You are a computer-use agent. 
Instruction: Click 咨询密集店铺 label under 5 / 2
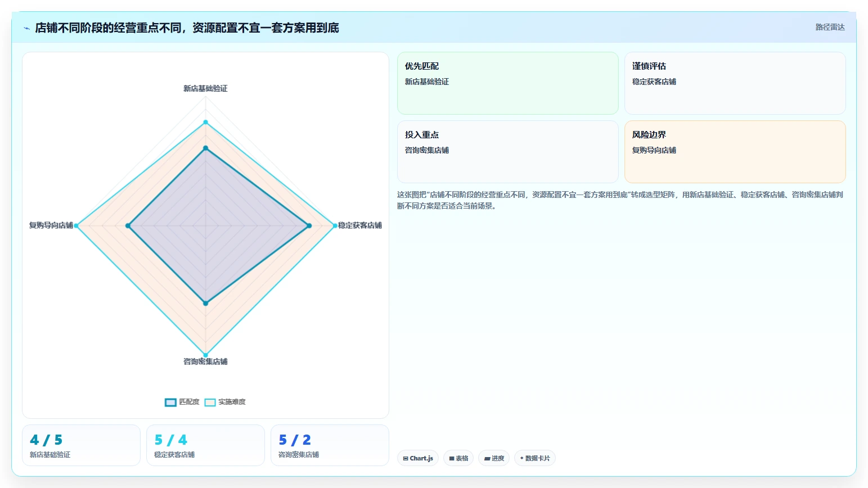(x=299, y=455)
